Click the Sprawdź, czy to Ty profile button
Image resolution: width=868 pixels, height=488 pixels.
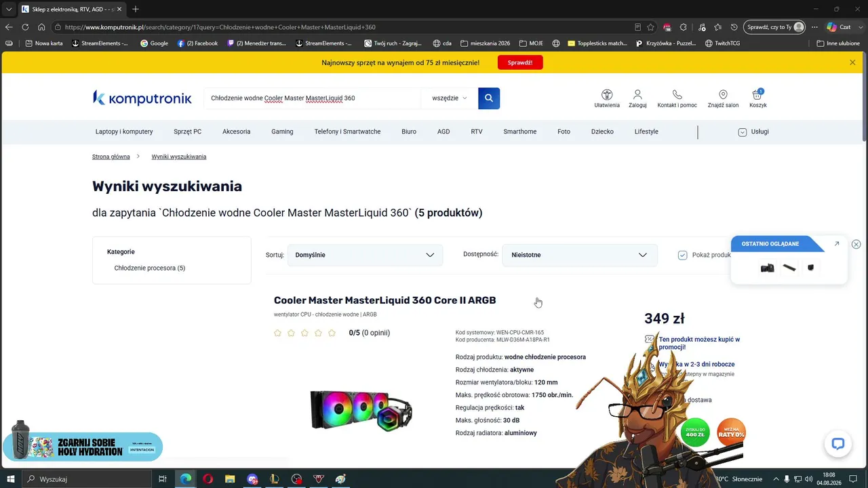[774, 27]
